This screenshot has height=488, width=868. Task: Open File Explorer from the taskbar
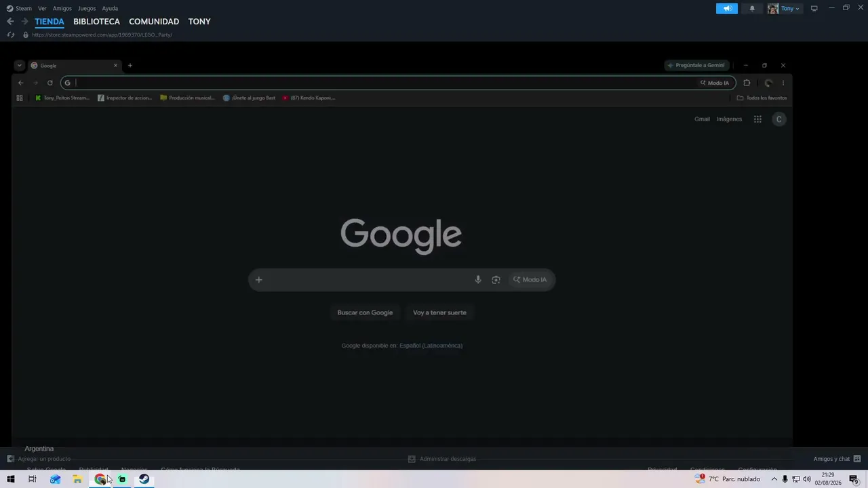78,479
